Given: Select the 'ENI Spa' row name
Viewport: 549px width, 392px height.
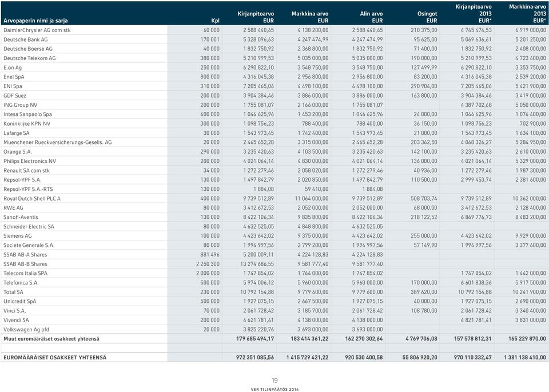Looking at the screenshot, I should (x=13, y=86).
